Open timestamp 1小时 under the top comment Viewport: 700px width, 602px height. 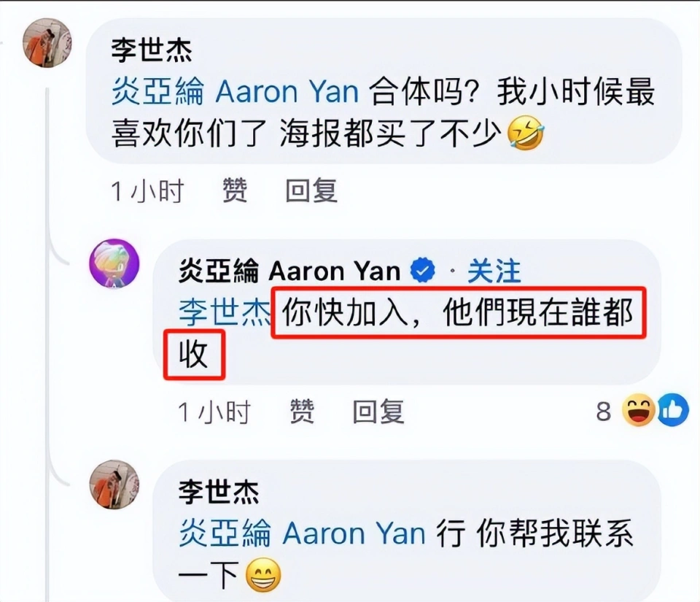(147, 190)
